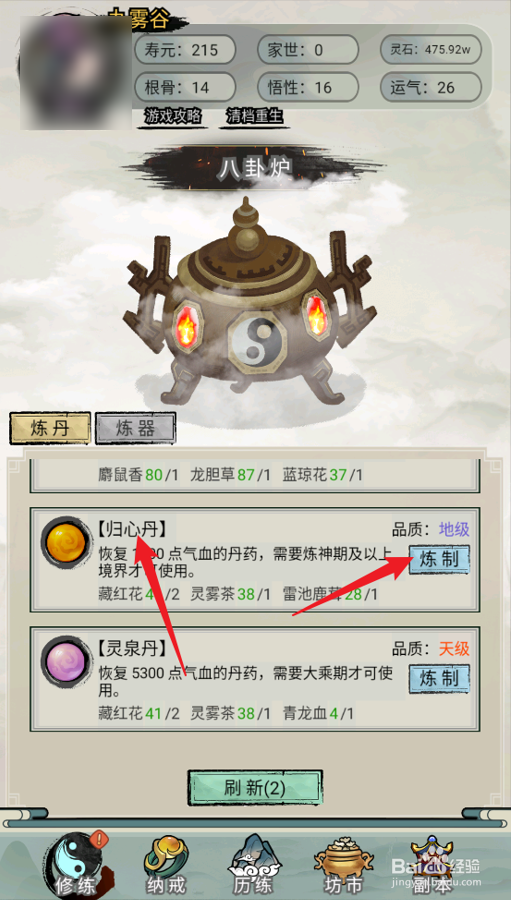
Task: Tap the 悟性 16 stat box
Action: pos(308,87)
